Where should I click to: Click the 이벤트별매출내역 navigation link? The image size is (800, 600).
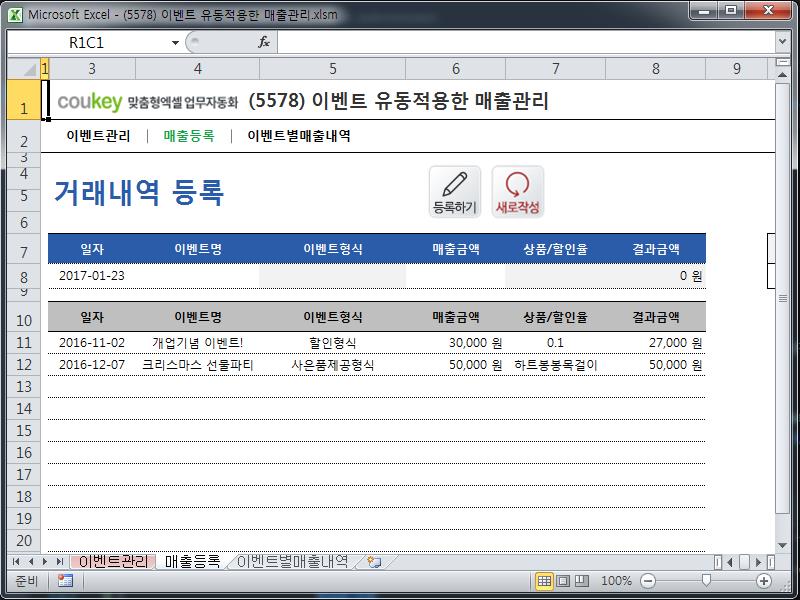pos(299,136)
